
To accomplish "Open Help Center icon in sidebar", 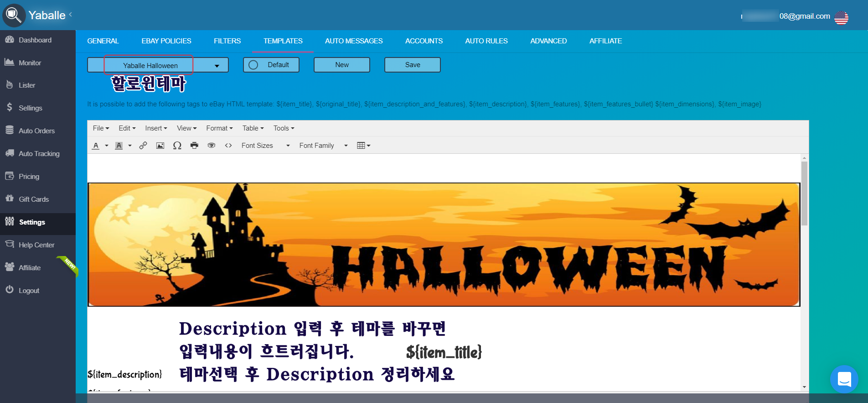I will click(x=10, y=244).
